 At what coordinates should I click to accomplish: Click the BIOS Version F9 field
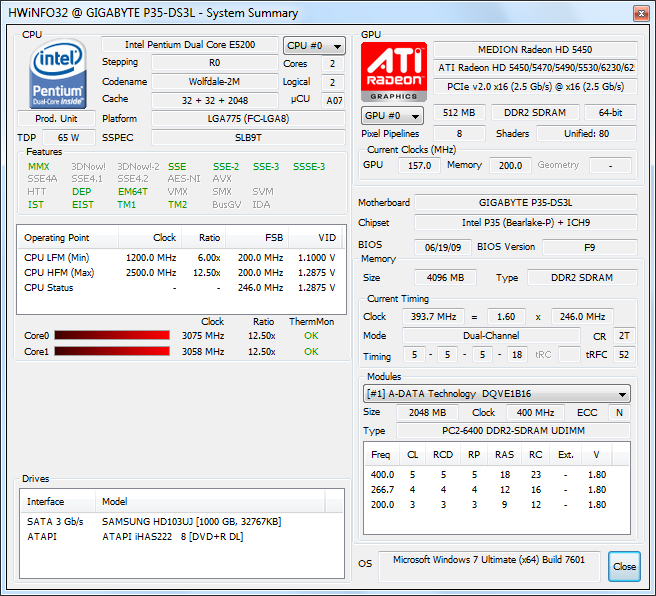click(x=590, y=247)
